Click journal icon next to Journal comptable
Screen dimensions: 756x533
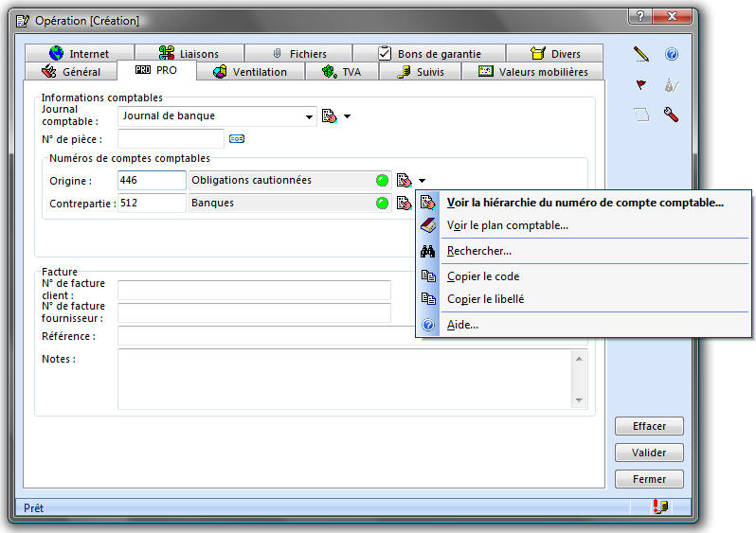(329, 116)
